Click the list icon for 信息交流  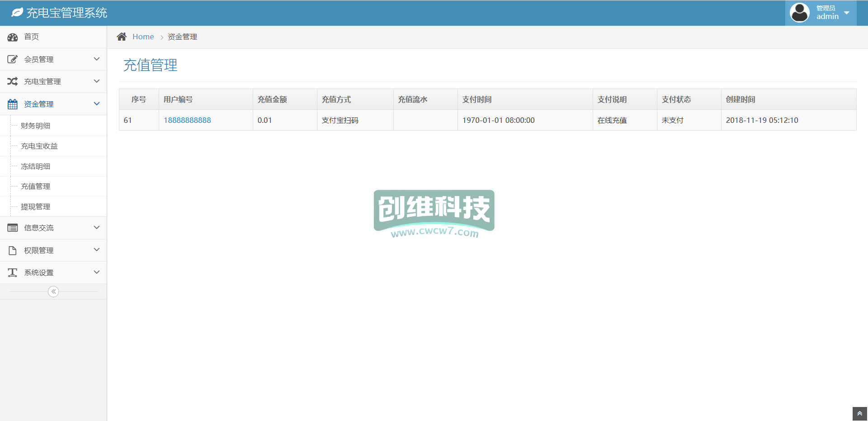pyautogui.click(x=13, y=228)
